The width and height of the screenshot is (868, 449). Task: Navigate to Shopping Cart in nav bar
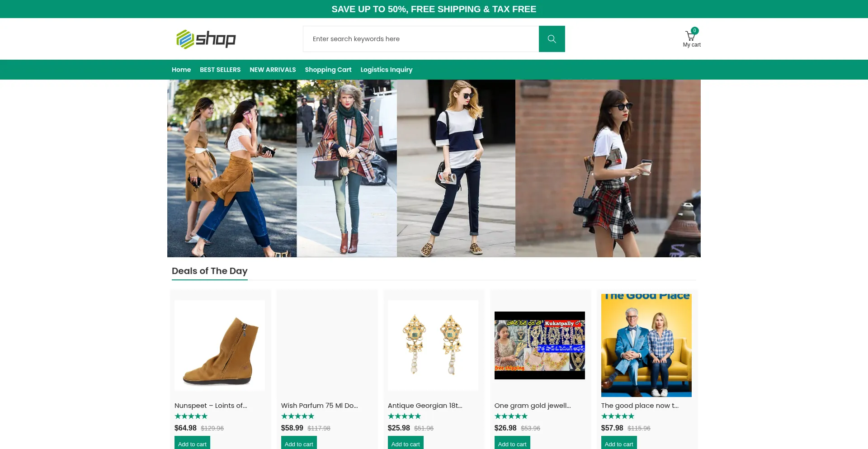[328, 70]
